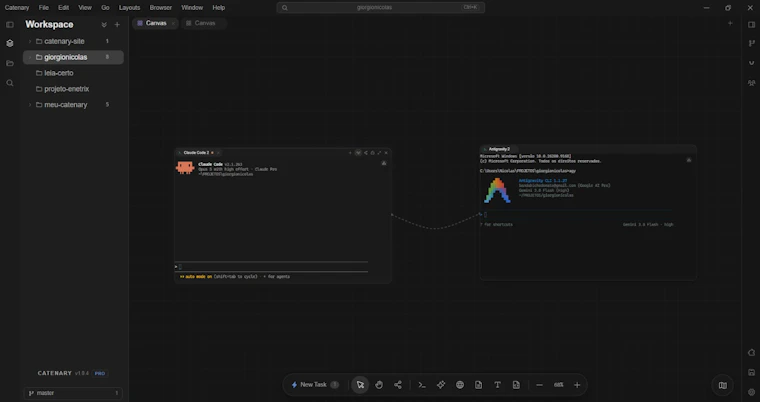This screenshot has width=760, height=402.
Task: Open the Layouts menu
Action: pyautogui.click(x=129, y=7)
